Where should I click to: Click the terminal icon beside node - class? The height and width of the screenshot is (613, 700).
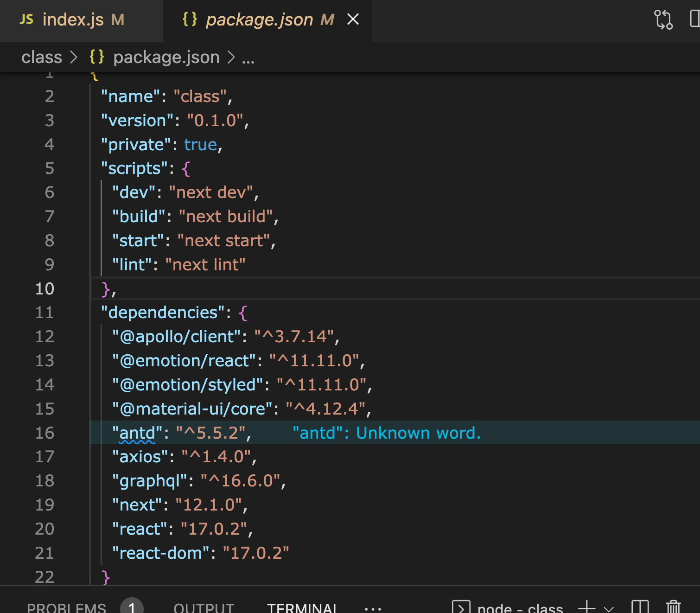pyautogui.click(x=461, y=607)
